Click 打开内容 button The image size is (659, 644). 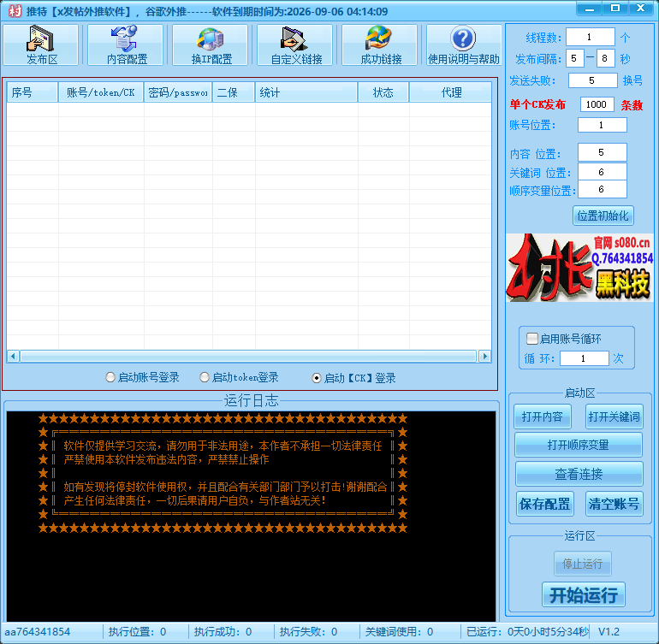pos(542,417)
